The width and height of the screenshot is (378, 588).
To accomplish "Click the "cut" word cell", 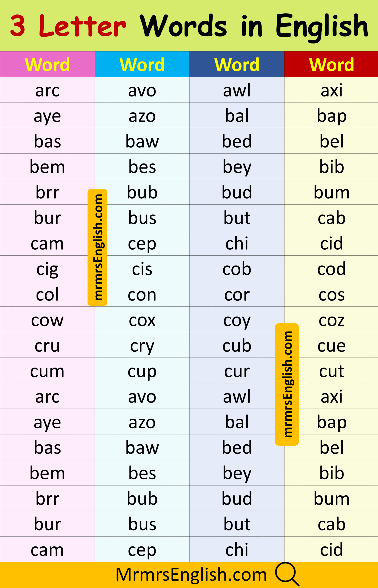I will click(331, 371).
